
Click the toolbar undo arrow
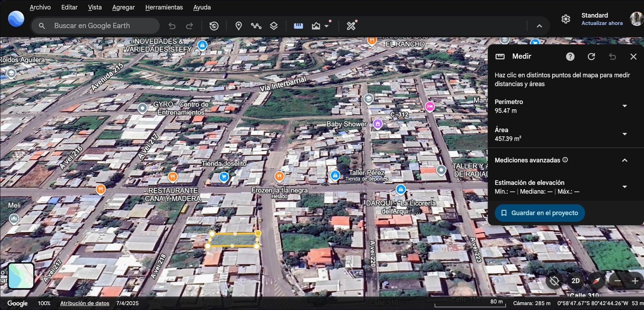[172, 26]
